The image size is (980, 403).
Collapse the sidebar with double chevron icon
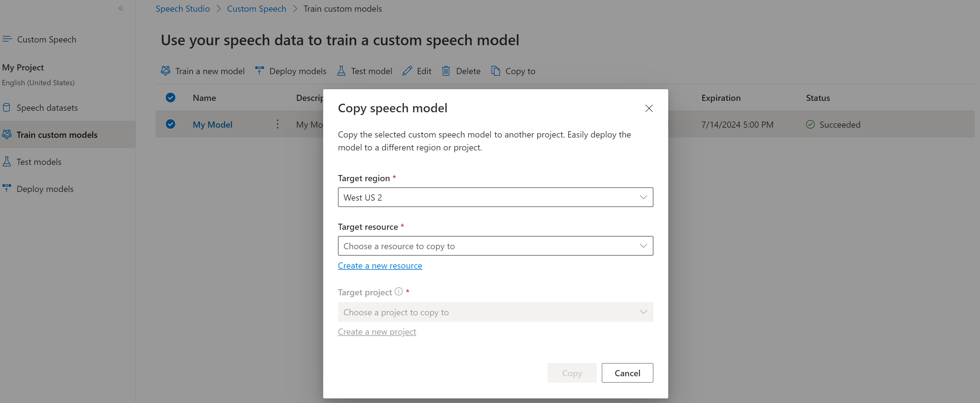pos(121,8)
